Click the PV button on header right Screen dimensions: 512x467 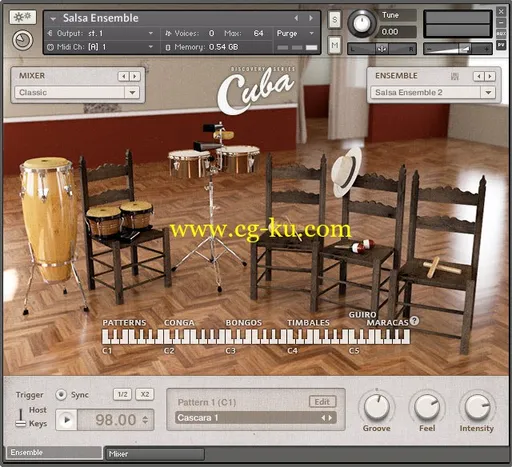tap(501, 45)
